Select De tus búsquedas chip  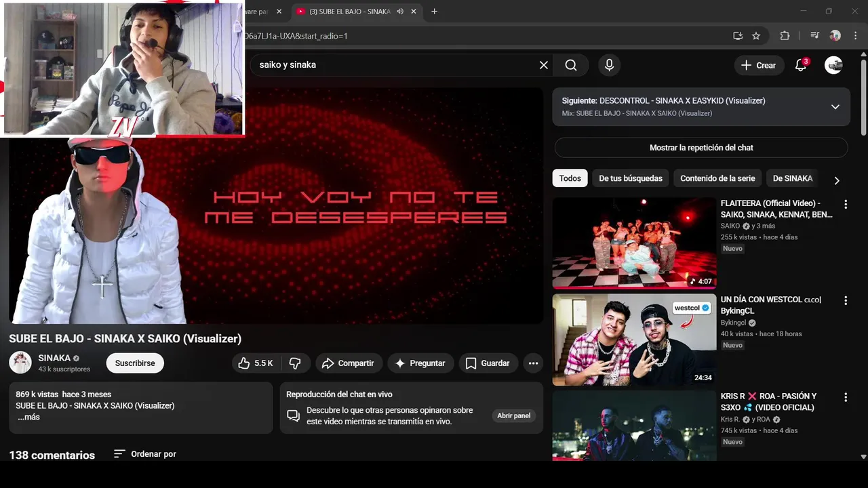(631, 178)
